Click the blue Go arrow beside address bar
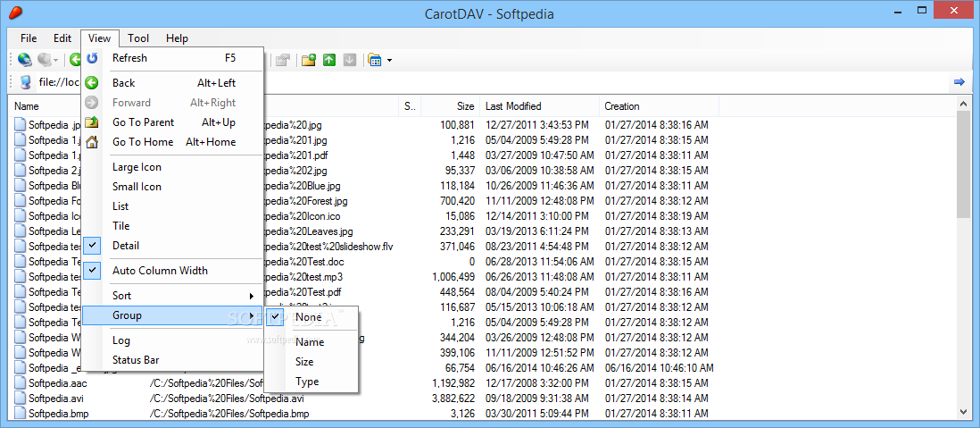 (959, 82)
